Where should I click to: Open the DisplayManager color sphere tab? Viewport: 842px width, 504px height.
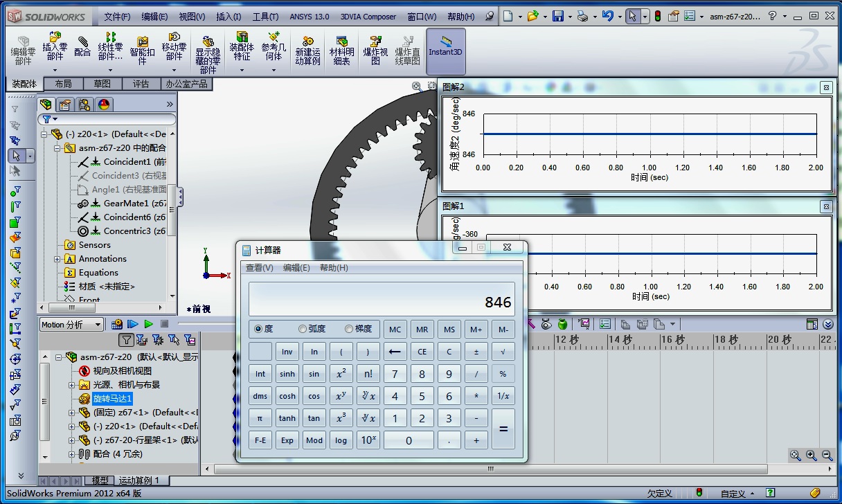104,105
